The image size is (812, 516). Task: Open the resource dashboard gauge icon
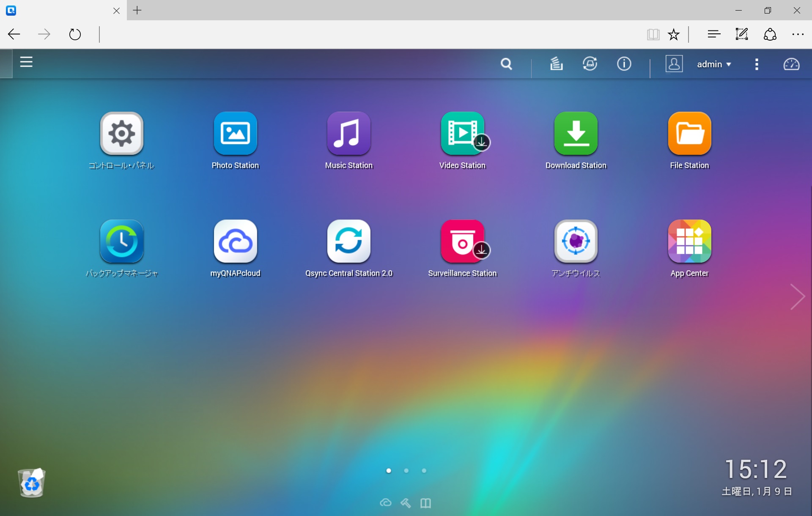[791, 64]
